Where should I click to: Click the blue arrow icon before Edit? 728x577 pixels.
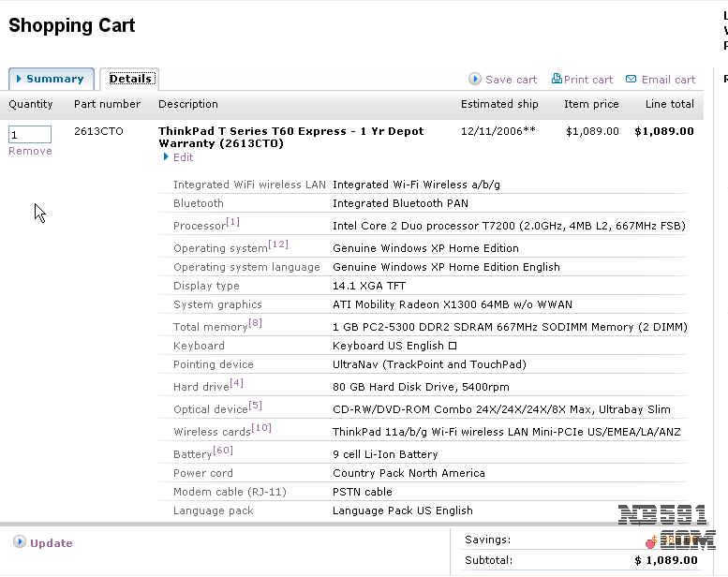click(167, 157)
